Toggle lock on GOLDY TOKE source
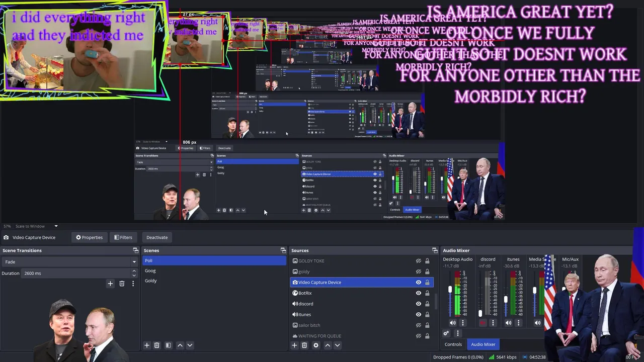The height and width of the screenshot is (362, 644). (x=427, y=261)
